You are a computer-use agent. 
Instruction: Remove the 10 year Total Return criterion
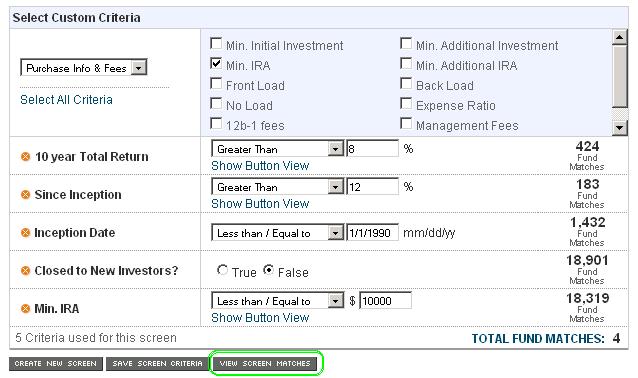25,157
